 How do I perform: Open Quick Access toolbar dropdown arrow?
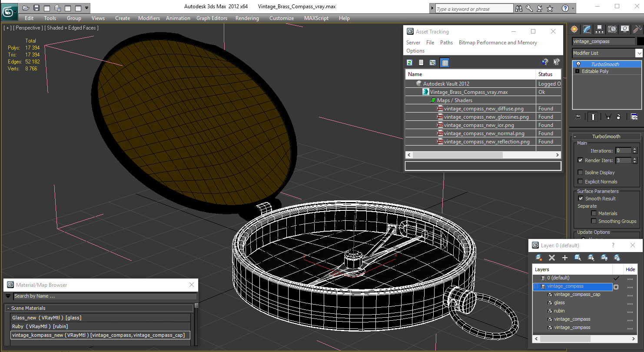pyautogui.click(x=87, y=8)
